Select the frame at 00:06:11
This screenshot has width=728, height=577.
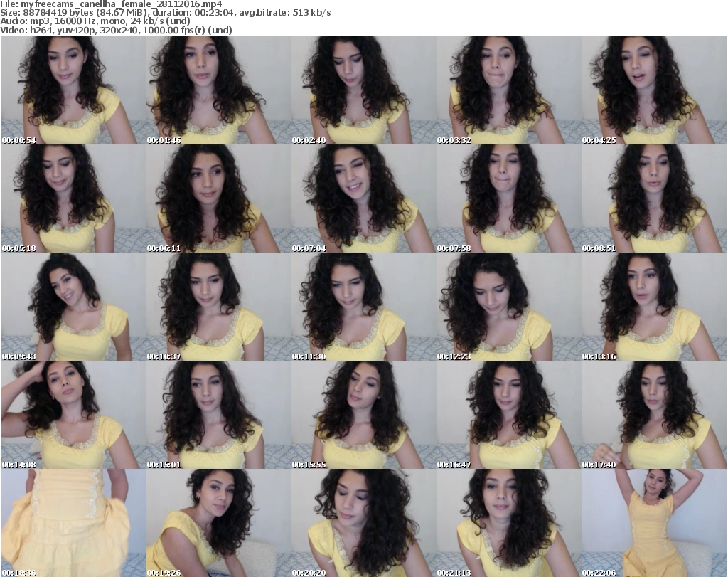tap(219, 198)
